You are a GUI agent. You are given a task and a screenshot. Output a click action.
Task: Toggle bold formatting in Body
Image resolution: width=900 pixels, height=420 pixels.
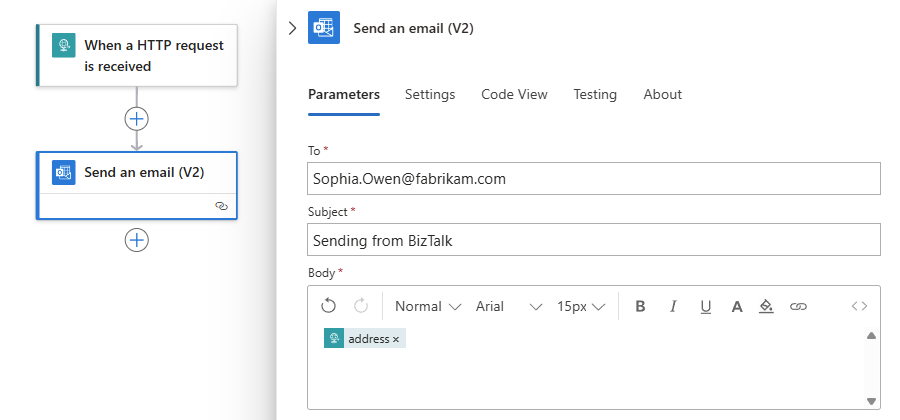641,306
